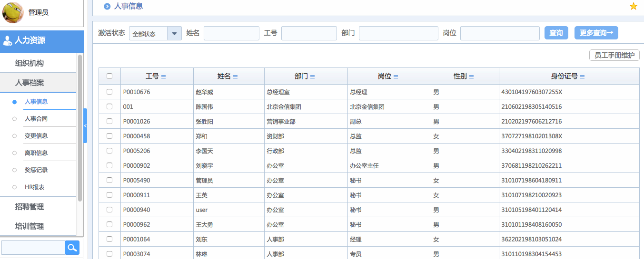The image size is (644, 259).
Task: Click the 岗位 column menu icon
Action: point(396,77)
